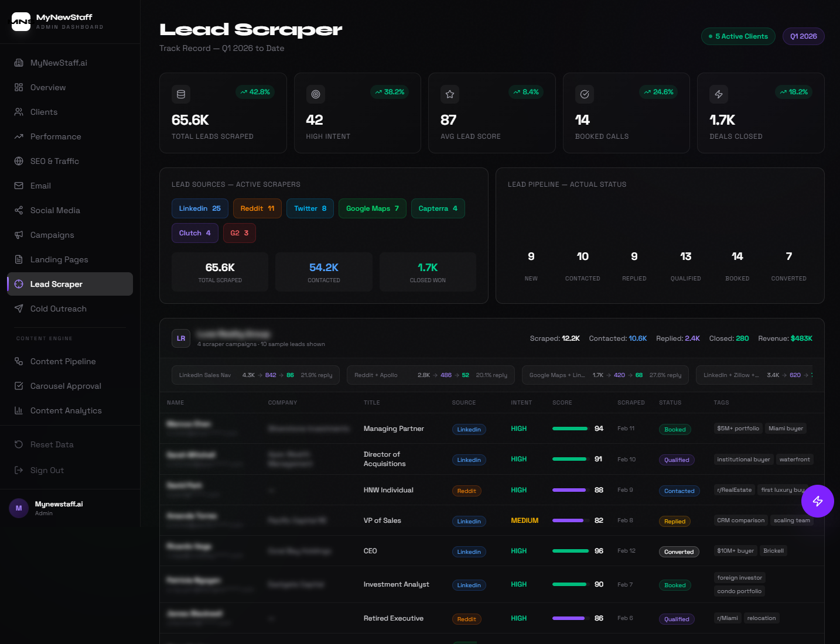Open the Q1 2026 period selector
Viewport: 840px width, 644px height.
(803, 36)
